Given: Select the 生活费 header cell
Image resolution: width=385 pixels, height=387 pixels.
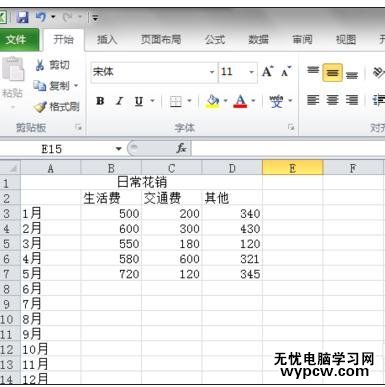Looking at the screenshot, I should point(111,198).
